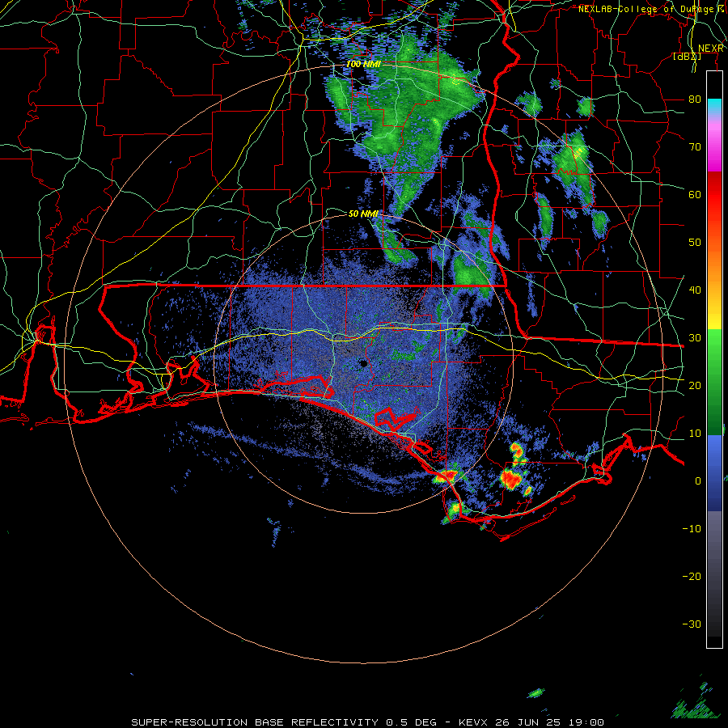Click the -30 value on reflectivity scale
Image resolution: width=728 pixels, height=728 pixels.
click(692, 624)
